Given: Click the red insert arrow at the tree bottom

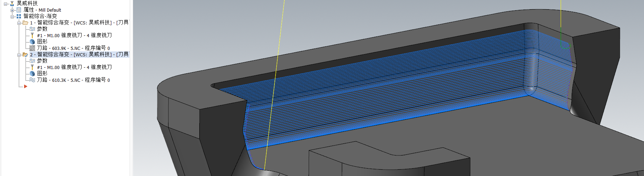Looking at the screenshot, I should click(x=26, y=86).
